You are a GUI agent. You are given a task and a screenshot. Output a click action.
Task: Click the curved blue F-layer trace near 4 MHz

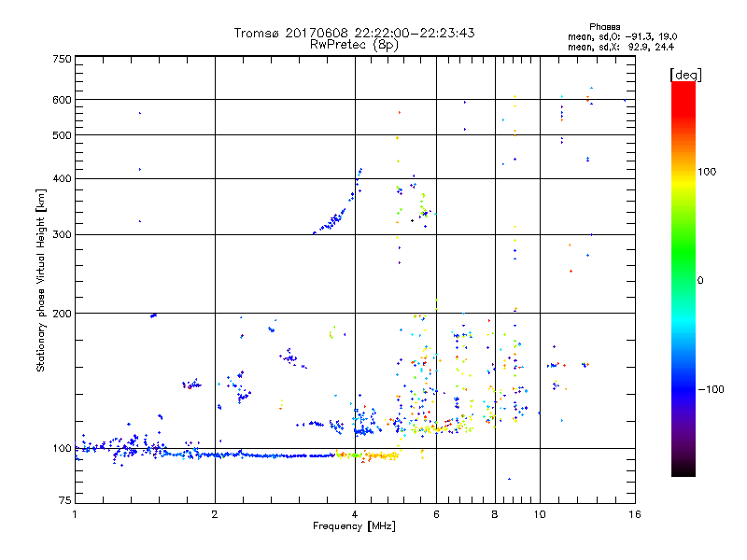click(336, 218)
